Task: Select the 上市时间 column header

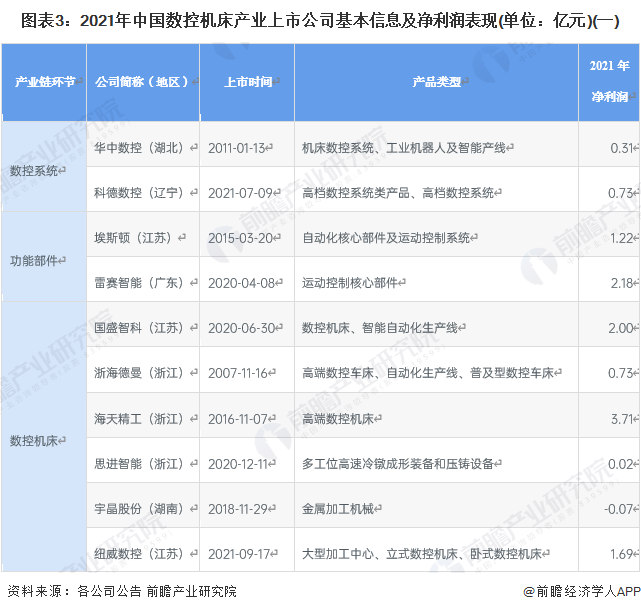Action: click(247, 82)
